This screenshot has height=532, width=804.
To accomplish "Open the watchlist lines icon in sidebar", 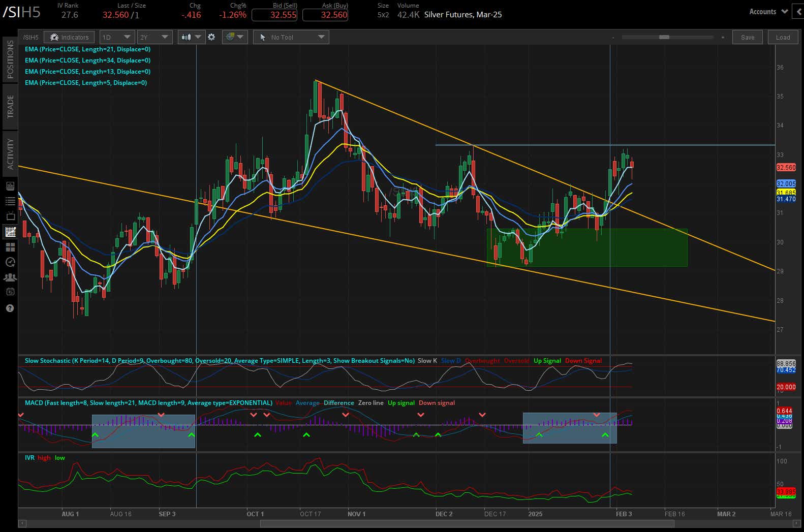I will pyautogui.click(x=10, y=201).
